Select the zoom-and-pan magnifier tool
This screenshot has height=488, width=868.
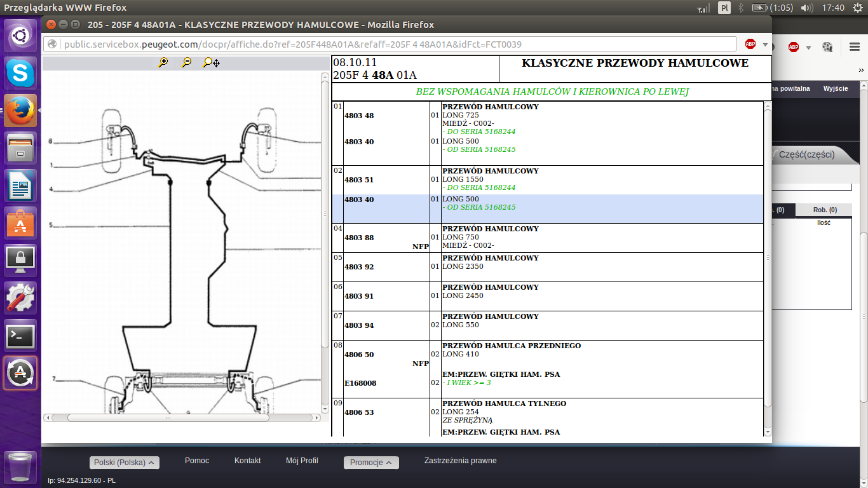point(211,63)
